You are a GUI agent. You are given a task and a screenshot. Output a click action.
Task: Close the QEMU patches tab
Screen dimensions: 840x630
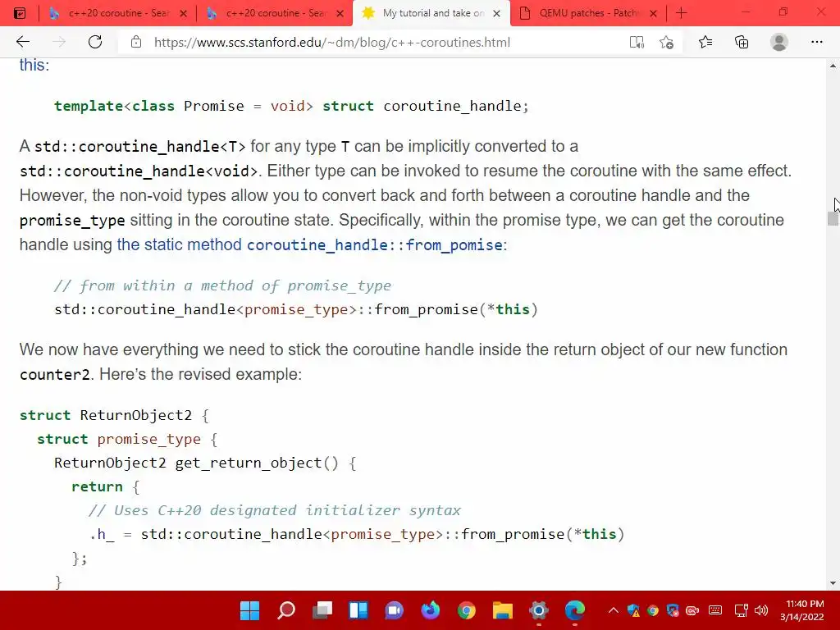pos(653,13)
